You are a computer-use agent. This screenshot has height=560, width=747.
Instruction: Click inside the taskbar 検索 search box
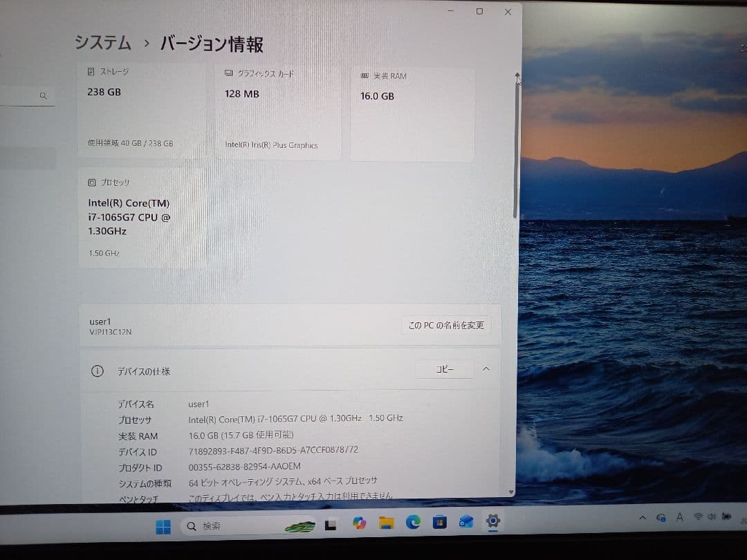point(228,526)
